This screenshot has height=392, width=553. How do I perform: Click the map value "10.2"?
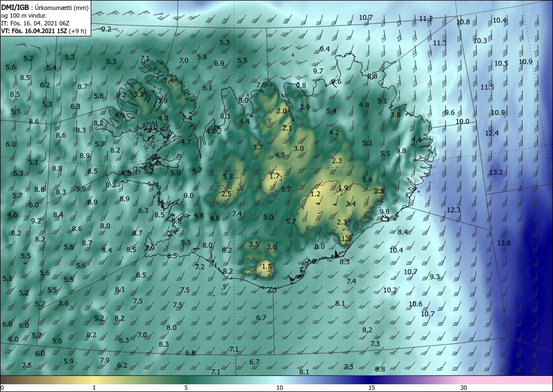pyautogui.click(x=390, y=290)
